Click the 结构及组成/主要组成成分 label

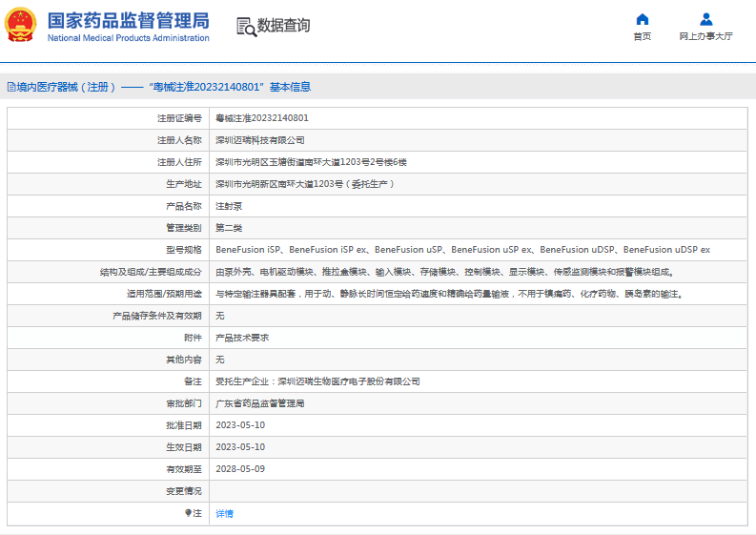click(151, 272)
